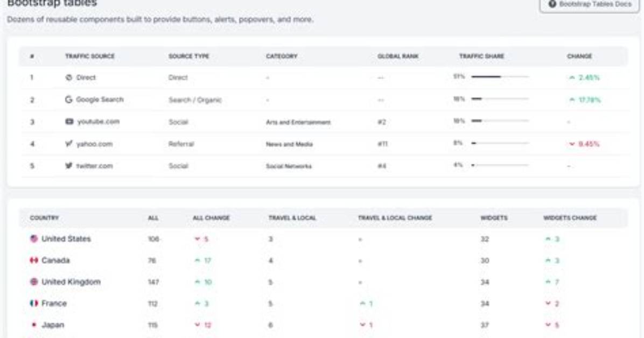Screen dimensions: 644x338
Task: Click United States All Change down arrow
Action: click(x=197, y=239)
